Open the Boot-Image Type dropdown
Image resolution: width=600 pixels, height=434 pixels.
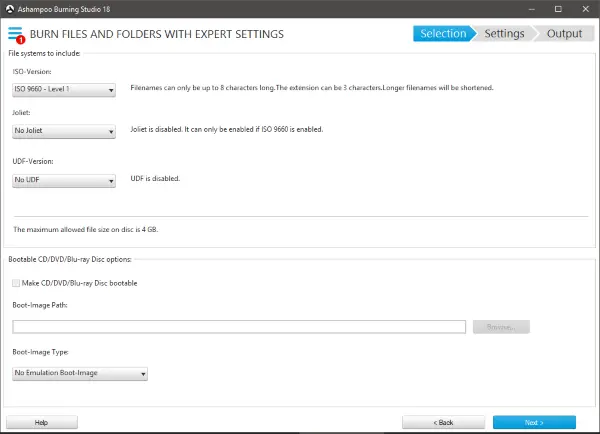[x=80, y=373]
